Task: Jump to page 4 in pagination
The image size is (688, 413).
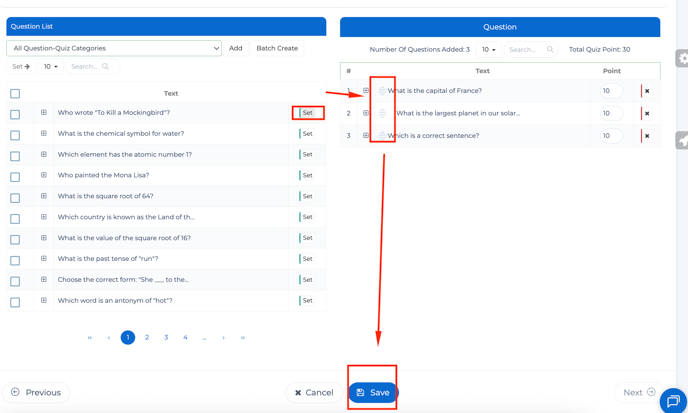Action: tap(185, 338)
